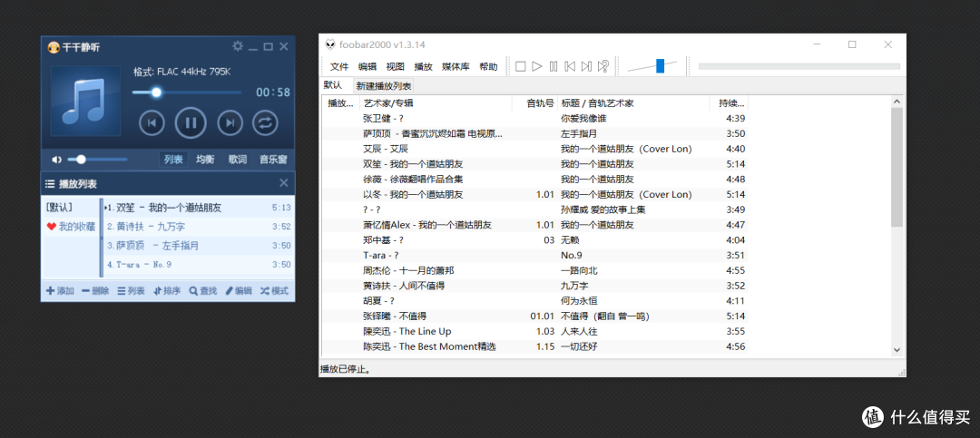Viewport: 980px width, 438px height.
Task: Switch to 新建播放列表 tab
Action: [384, 86]
